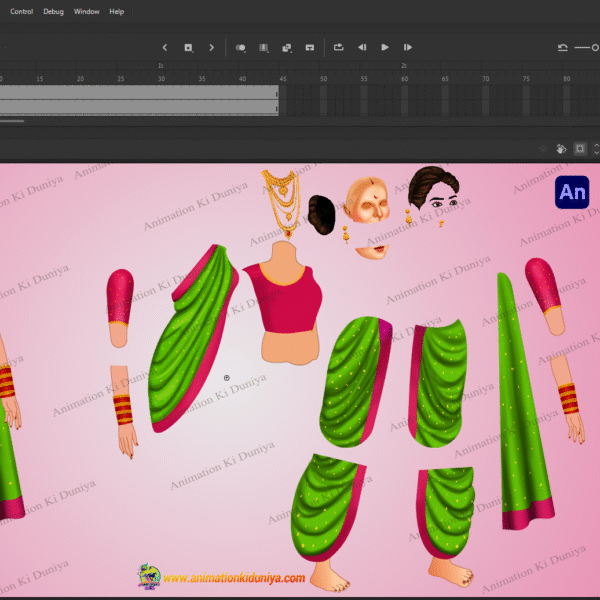Enable Edit Multiple Frames
Viewport: 600px width, 600px height.
(264, 47)
